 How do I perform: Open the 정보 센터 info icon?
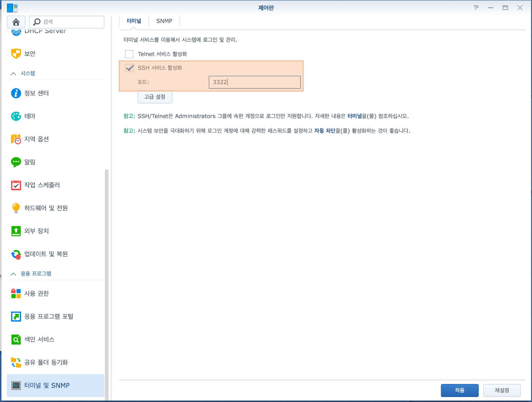pos(16,93)
